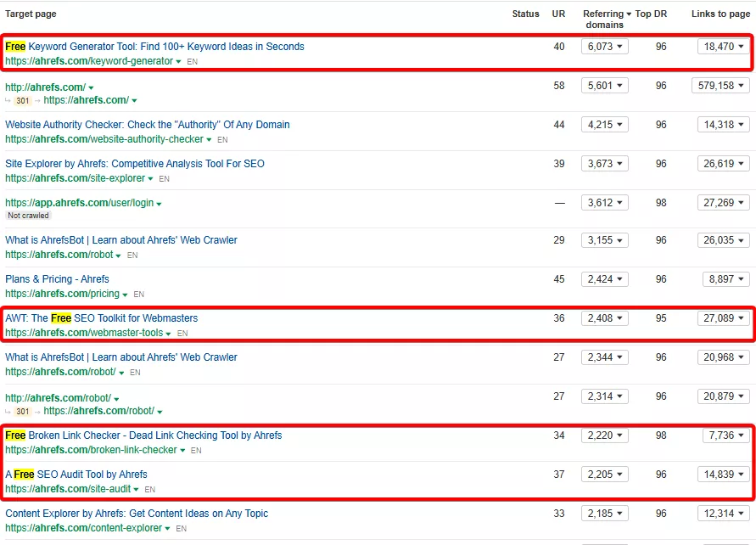
Task: Open links to page dropdown showing 26,619
Action: 723,164
